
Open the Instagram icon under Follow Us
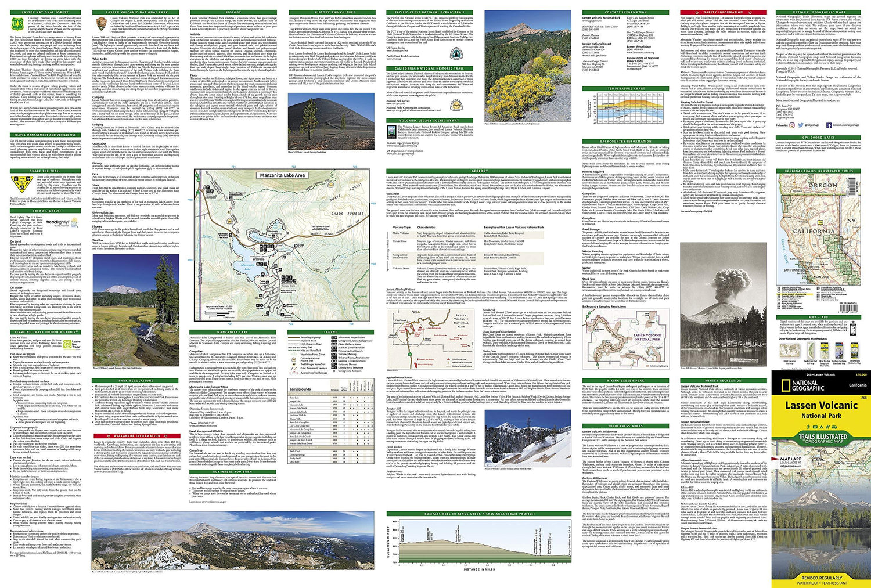point(792,125)
